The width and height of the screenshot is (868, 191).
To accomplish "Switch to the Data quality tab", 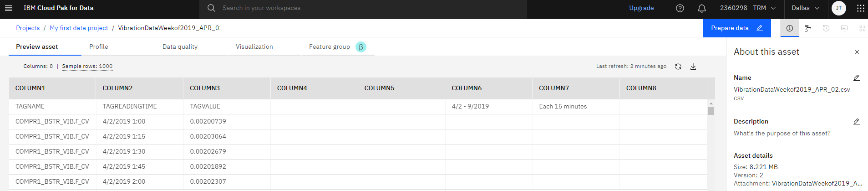I will 180,47.
